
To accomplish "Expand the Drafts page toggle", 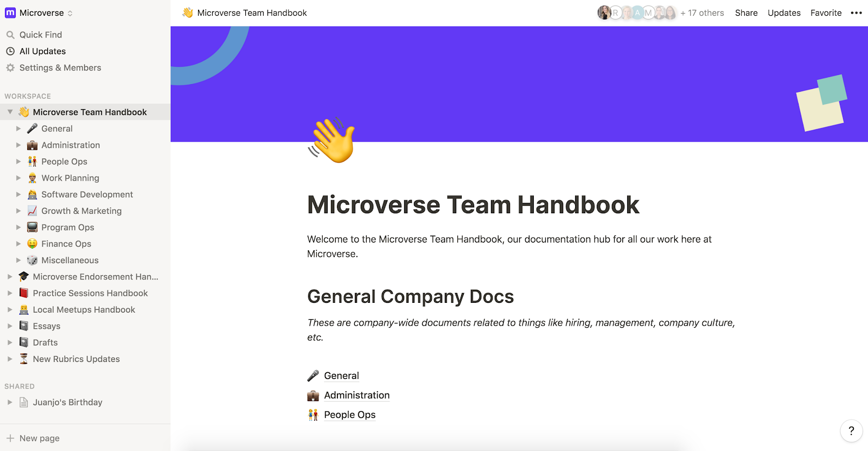I will pyautogui.click(x=10, y=342).
